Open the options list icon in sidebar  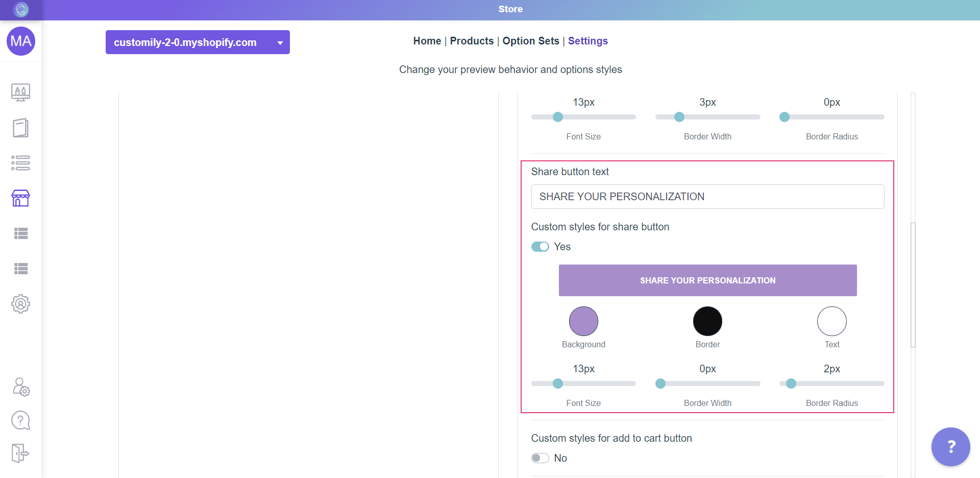tap(20, 163)
